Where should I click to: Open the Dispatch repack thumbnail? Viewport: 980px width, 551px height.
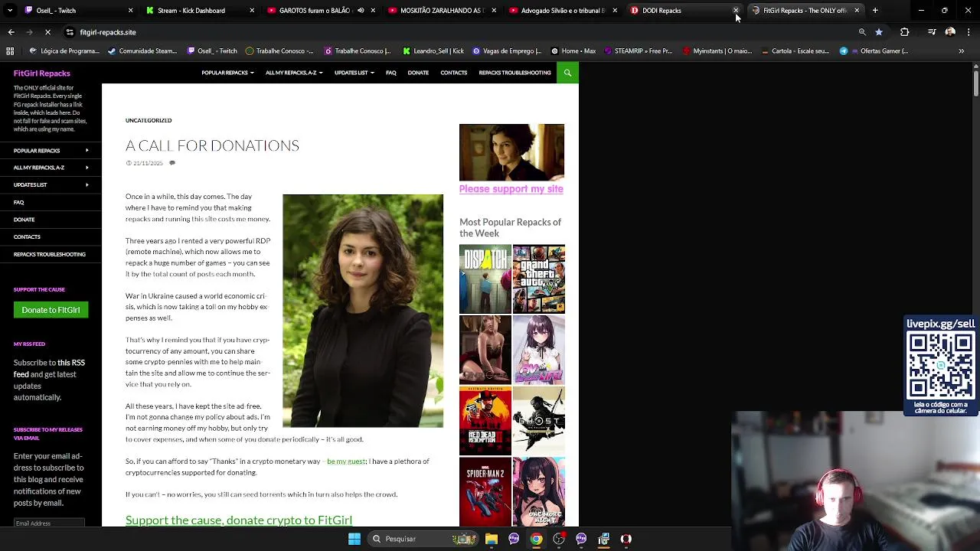pos(485,279)
